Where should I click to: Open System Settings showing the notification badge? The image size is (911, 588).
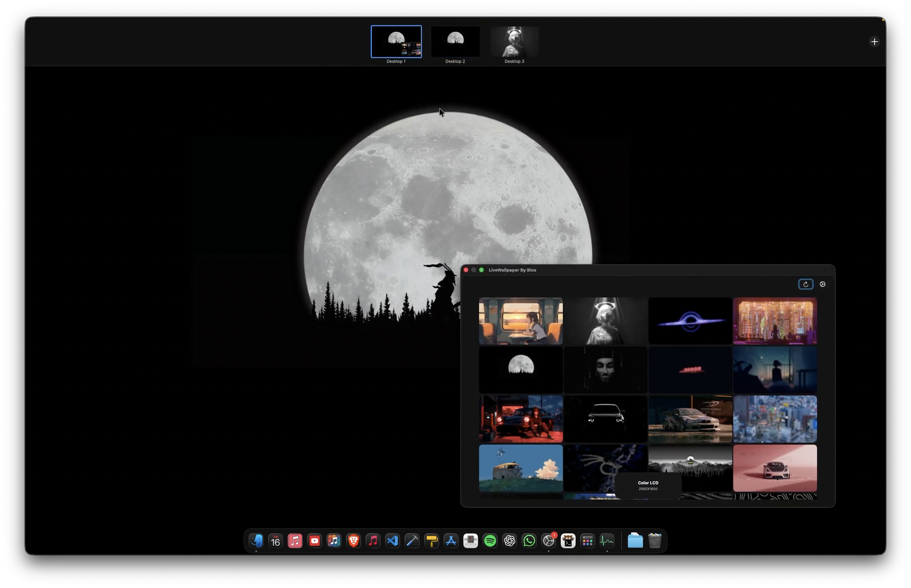tap(548, 541)
